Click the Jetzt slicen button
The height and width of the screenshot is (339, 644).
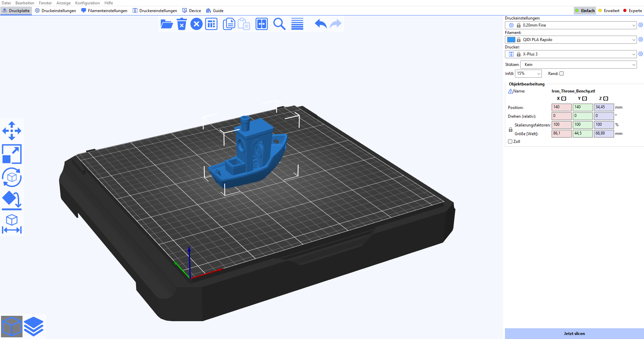coord(574,333)
